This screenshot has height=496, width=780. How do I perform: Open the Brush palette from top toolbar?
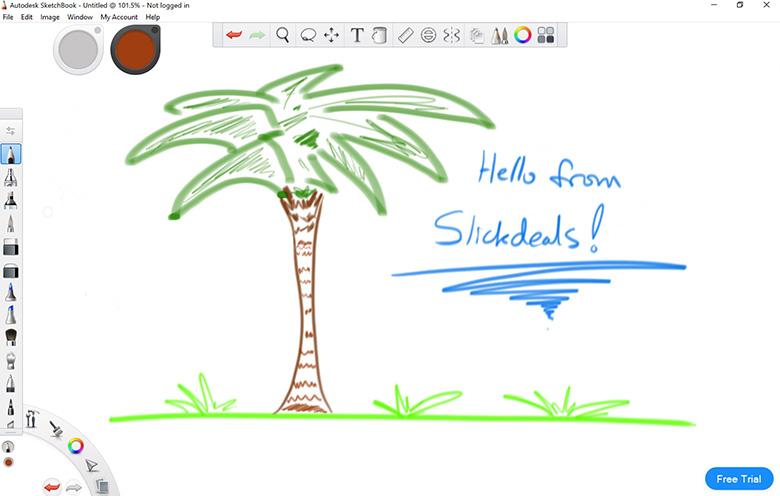click(x=499, y=35)
